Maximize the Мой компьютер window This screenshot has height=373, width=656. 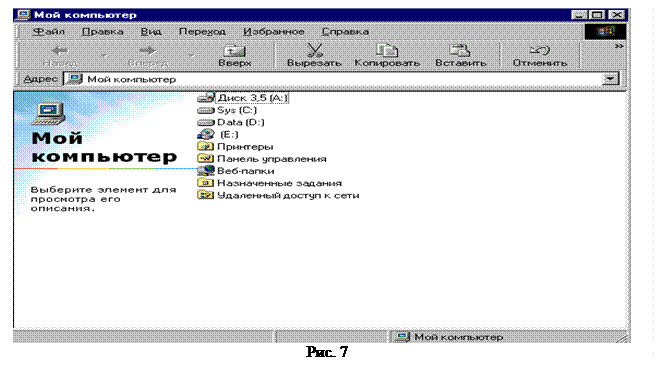(597, 15)
